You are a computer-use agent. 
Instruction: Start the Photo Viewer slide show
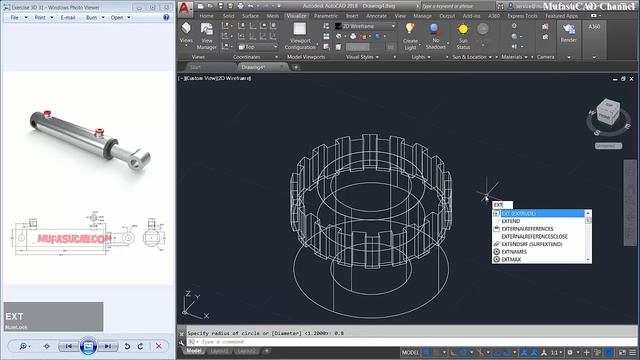[88, 346]
